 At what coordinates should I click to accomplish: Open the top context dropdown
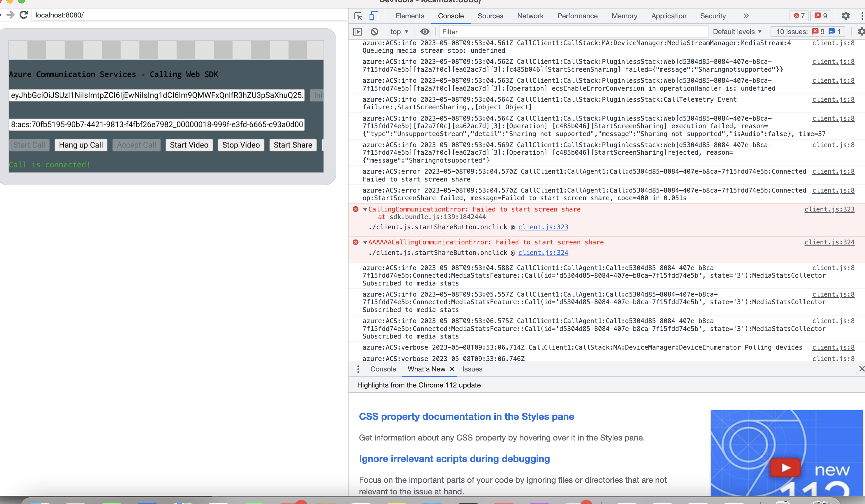(x=399, y=32)
